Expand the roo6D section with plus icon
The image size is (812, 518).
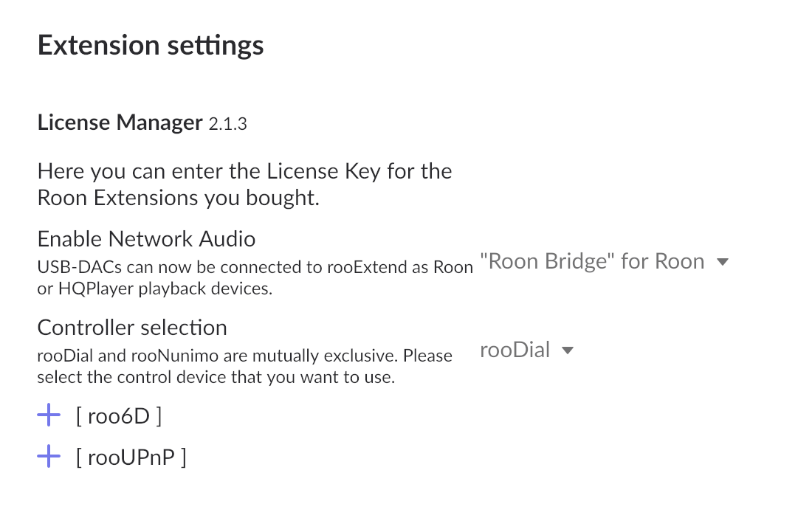[49, 415]
